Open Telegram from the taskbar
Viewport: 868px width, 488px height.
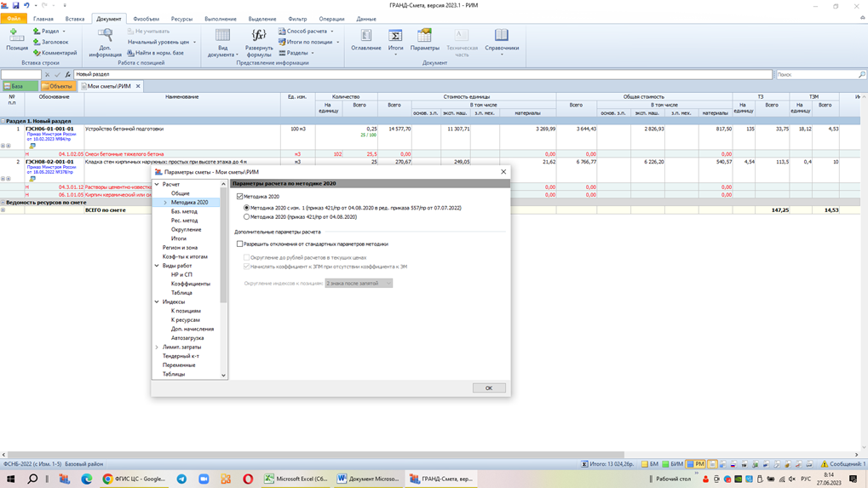[x=181, y=479]
